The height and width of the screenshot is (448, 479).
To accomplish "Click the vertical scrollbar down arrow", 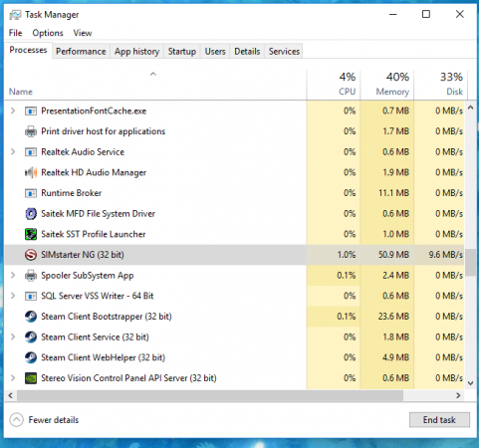I will coord(470,383).
